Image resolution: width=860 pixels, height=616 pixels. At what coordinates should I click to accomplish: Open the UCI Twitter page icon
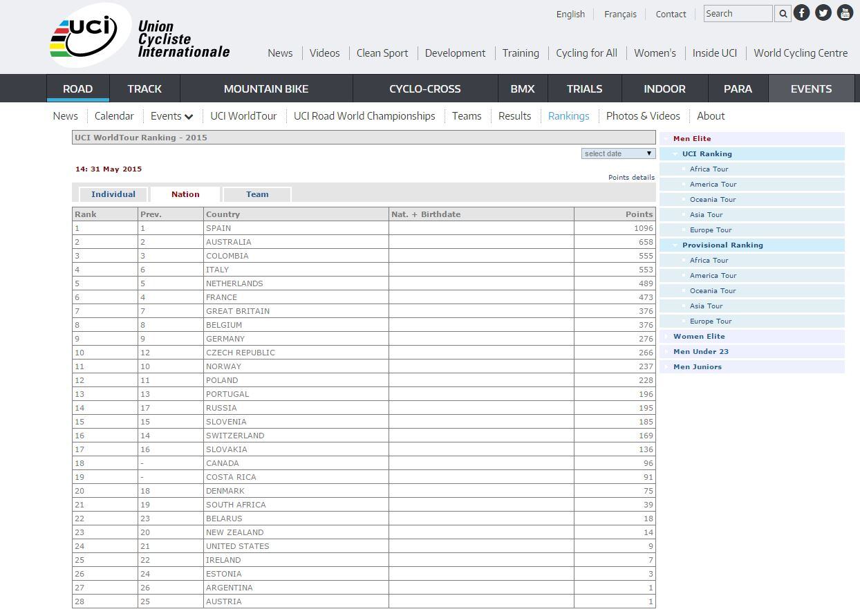pyautogui.click(x=823, y=13)
